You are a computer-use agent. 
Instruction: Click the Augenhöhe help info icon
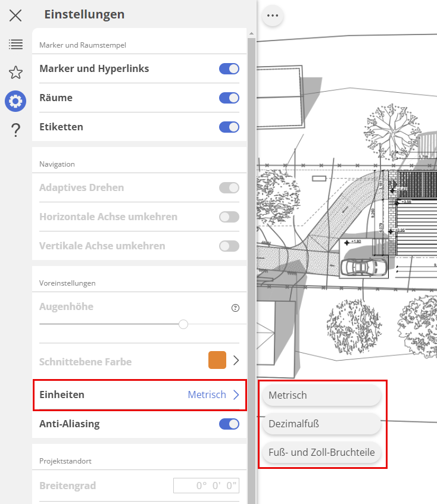point(235,308)
